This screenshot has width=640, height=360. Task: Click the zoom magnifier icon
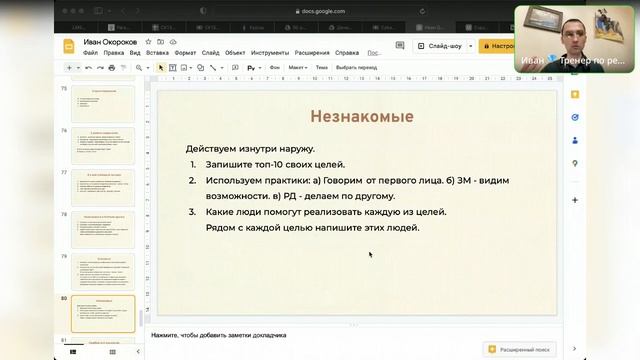pyautogui.click(x=139, y=68)
